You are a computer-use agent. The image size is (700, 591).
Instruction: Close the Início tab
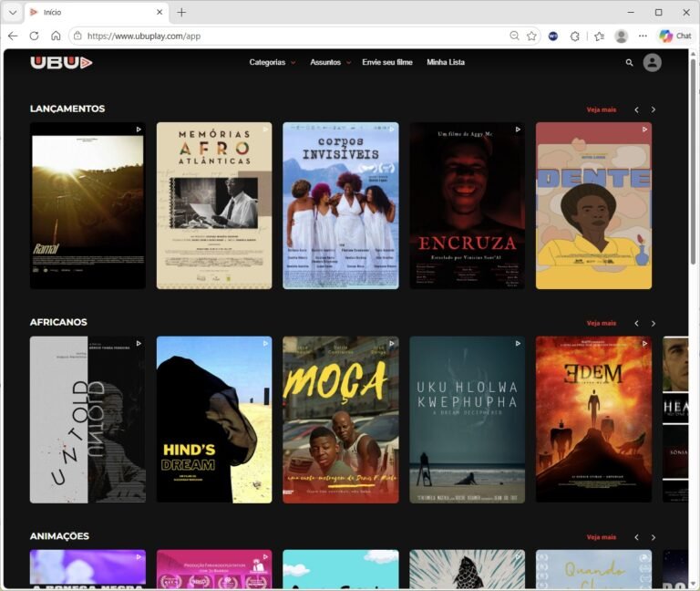click(160, 13)
